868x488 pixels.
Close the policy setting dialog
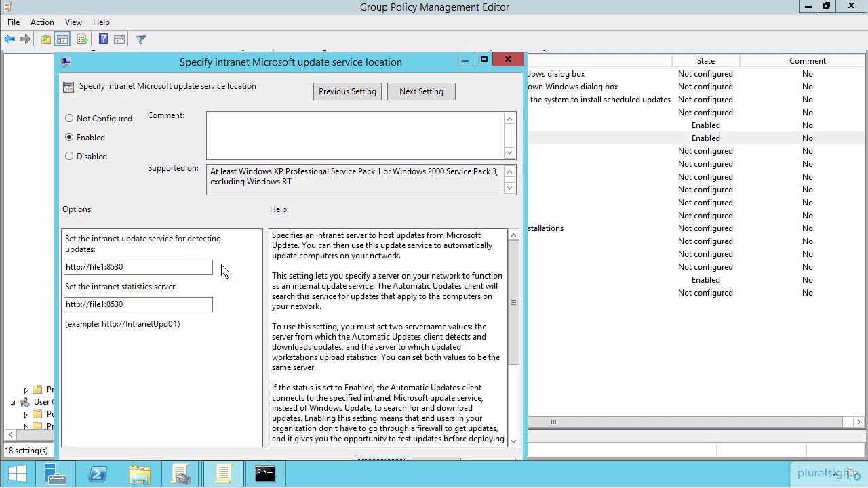508,60
